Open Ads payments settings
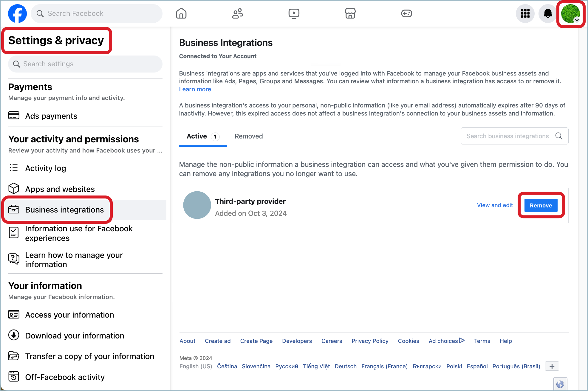 pos(51,116)
